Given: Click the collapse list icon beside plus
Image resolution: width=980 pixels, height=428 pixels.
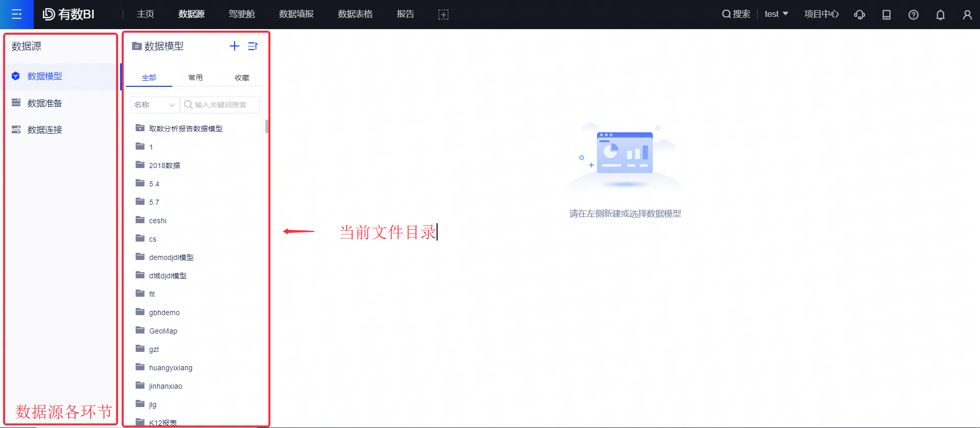Looking at the screenshot, I should click(253, 46).
